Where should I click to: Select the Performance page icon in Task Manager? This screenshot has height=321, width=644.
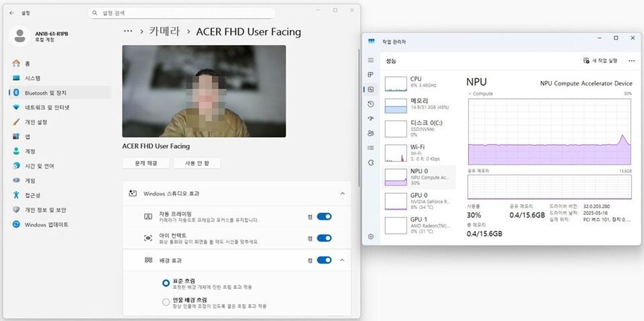(x=371, y=89)
